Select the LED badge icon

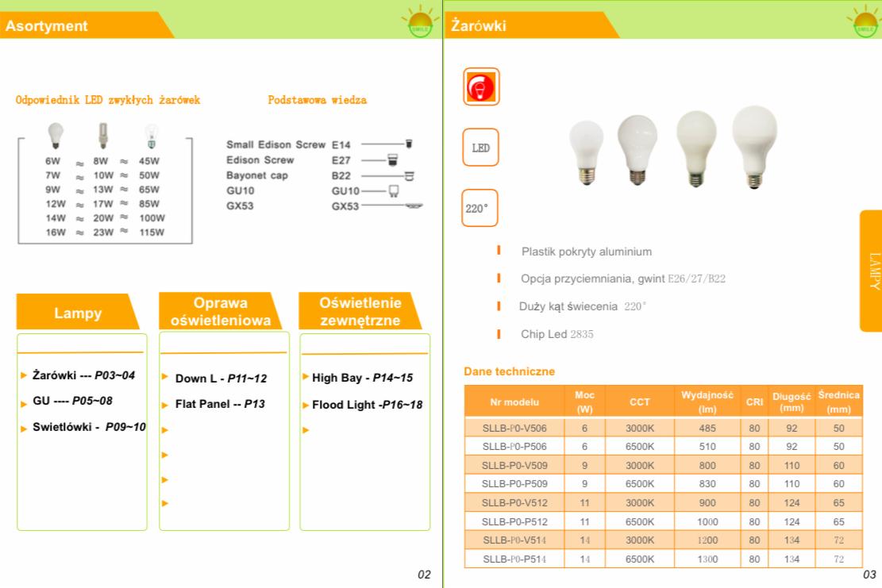pos(482,148)
